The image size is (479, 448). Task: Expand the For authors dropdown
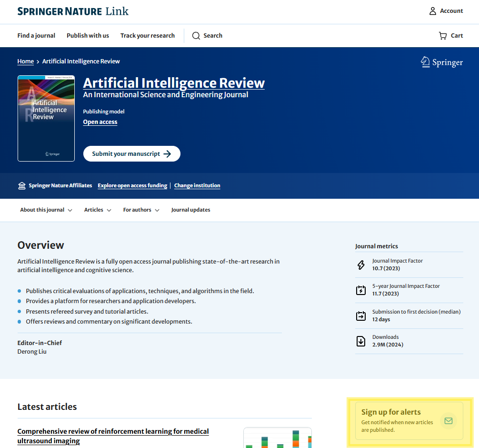click(x=141, y=210)
